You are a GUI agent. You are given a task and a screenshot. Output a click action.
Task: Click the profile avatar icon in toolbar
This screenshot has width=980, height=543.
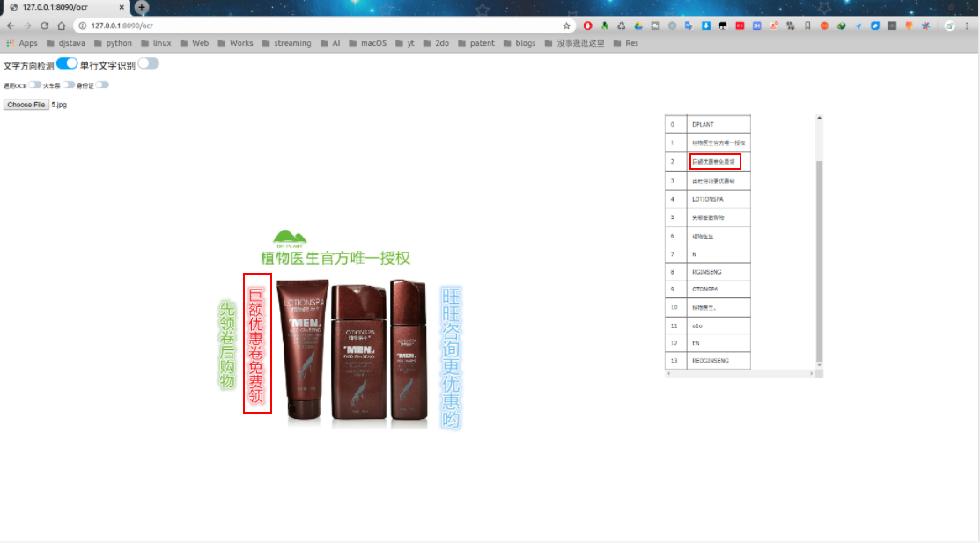point(949,26)
